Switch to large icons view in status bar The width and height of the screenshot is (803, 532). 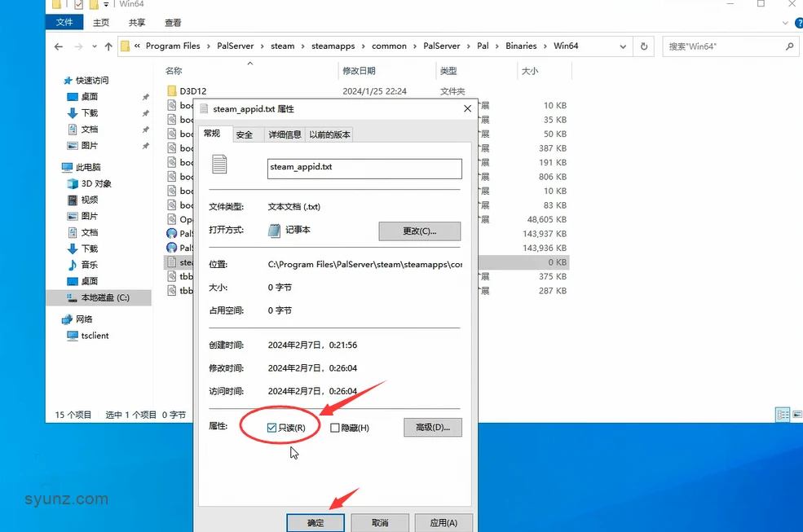pos(796,414)
